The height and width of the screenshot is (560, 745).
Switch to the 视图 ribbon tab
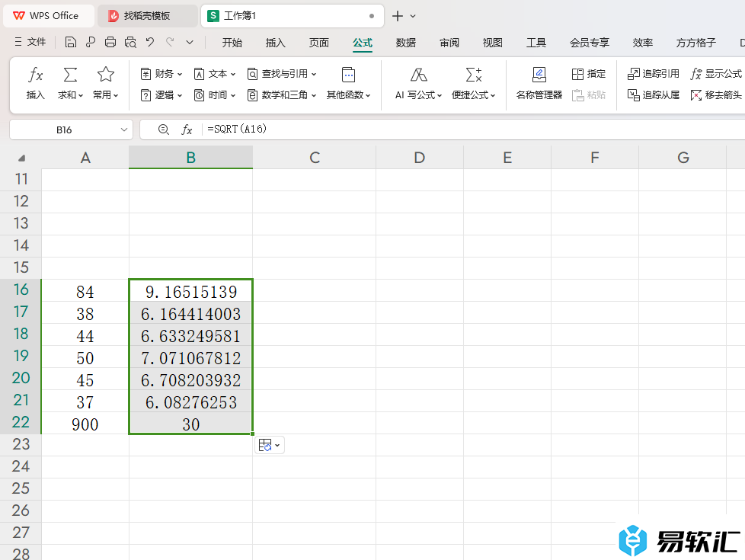(x=492, y=43)
